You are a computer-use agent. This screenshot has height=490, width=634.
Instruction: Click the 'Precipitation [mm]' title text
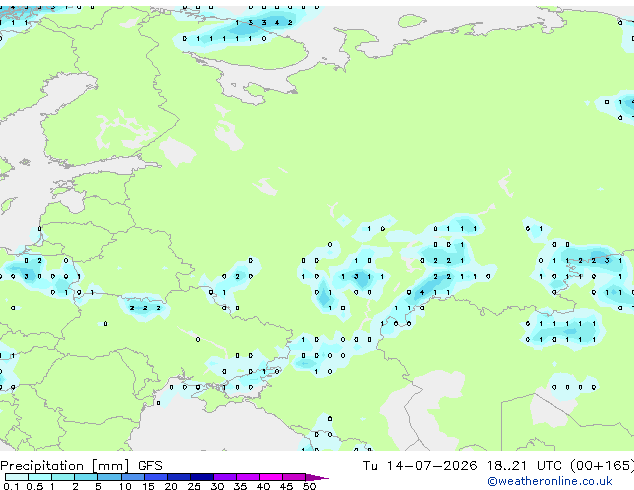point(65,466)
